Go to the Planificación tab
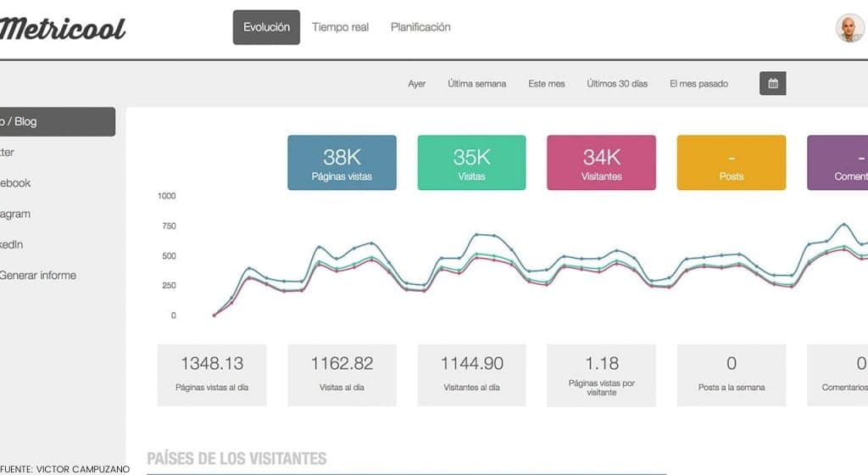The height and width of the screenshot is (475, 868). (420, 27)
